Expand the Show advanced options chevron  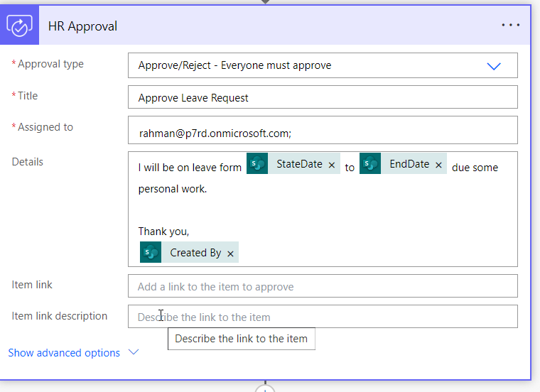tap(134, 352)
